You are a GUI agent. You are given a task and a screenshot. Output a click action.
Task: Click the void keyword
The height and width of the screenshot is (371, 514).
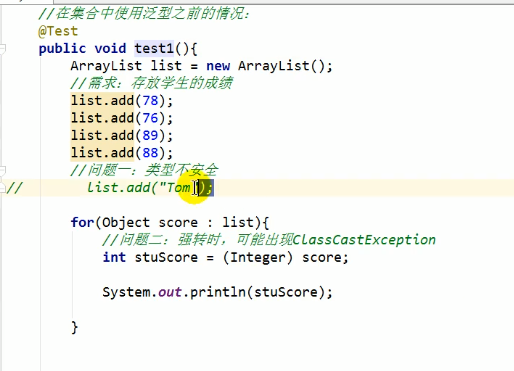coord(110,48)
